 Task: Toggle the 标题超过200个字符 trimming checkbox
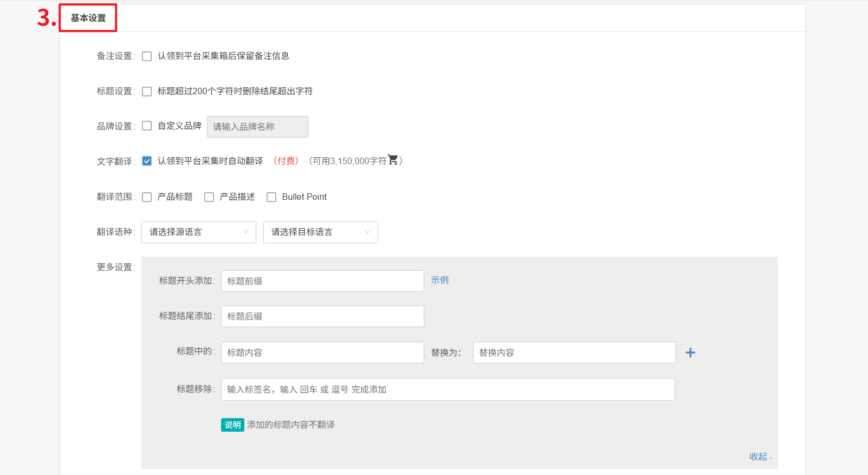[x=147, y=92]
